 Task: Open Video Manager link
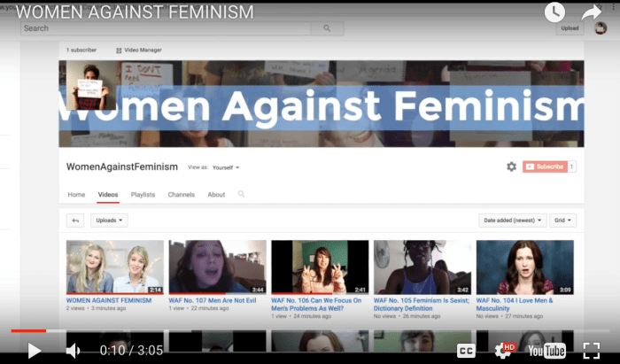coord(139,50)
